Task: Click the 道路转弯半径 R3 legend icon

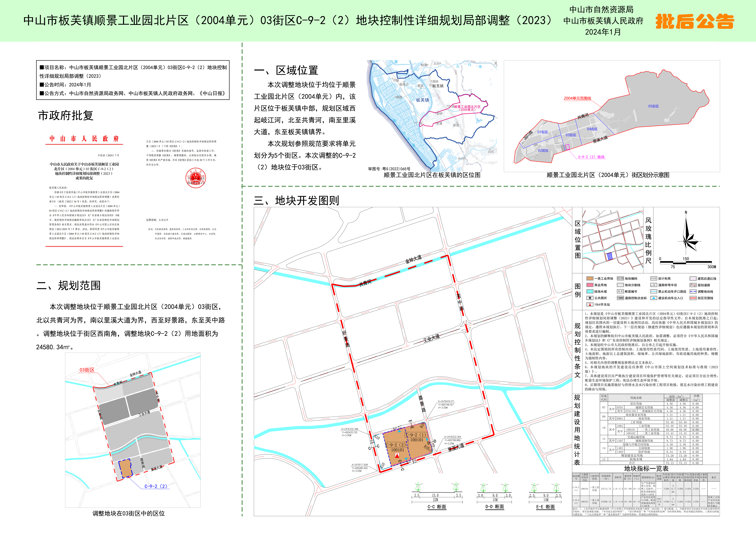Action: (x=654, y=285)
